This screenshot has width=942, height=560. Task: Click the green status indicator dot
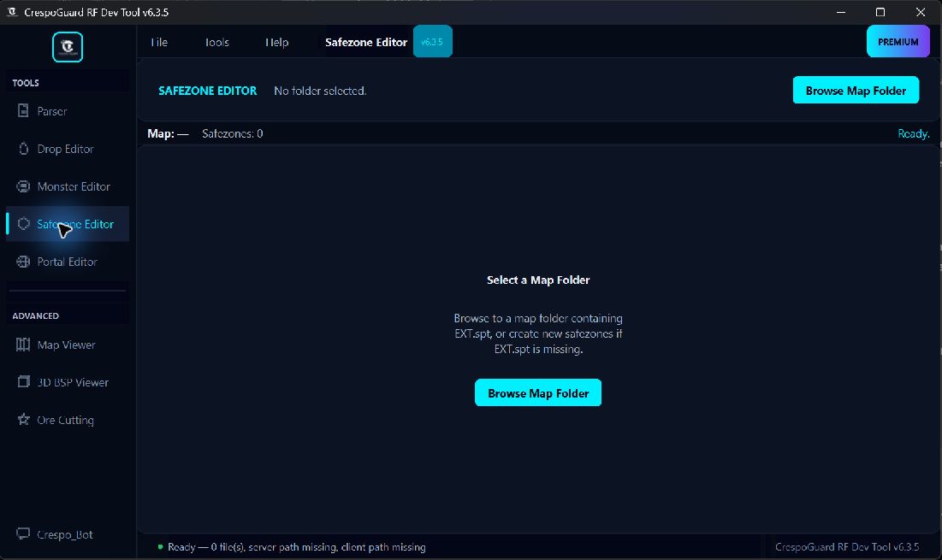tap(160, 547)
